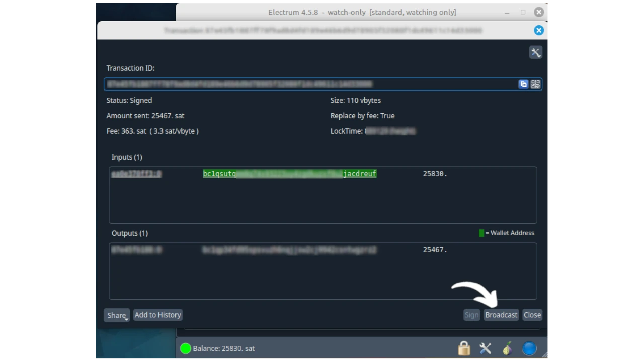Screen dimensions: 644x362
Task: Open preferences via status bar wrench icon
Action: pyautogui.click(x=486, y=348)
